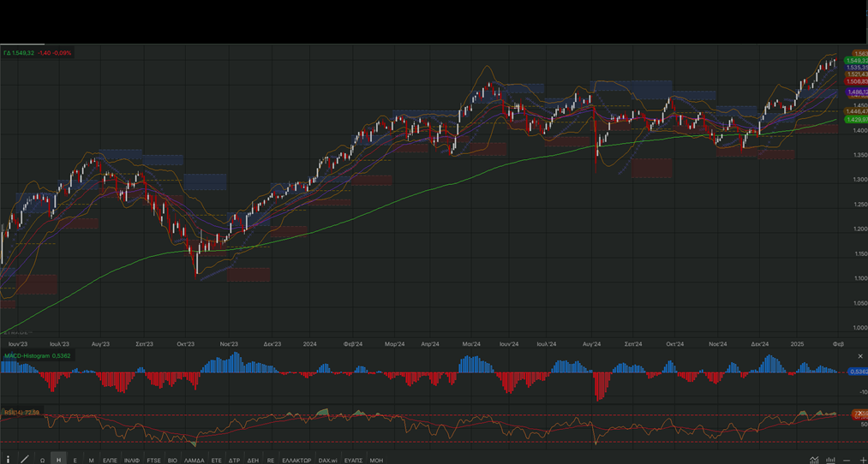Click the 1.521,43 price tag
This screenshot has height=464, width=868.
(x=856, y=74)
